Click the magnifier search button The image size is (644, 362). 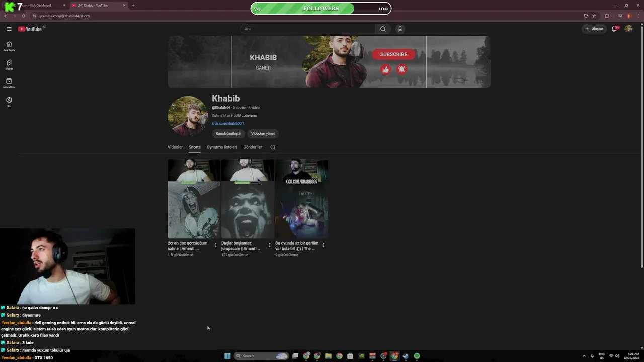pyautogui.click(x=383, y=29)
